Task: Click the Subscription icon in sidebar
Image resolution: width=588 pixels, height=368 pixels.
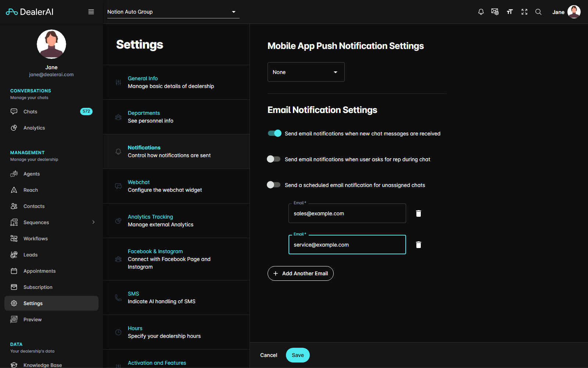Action: click(14, 287)
